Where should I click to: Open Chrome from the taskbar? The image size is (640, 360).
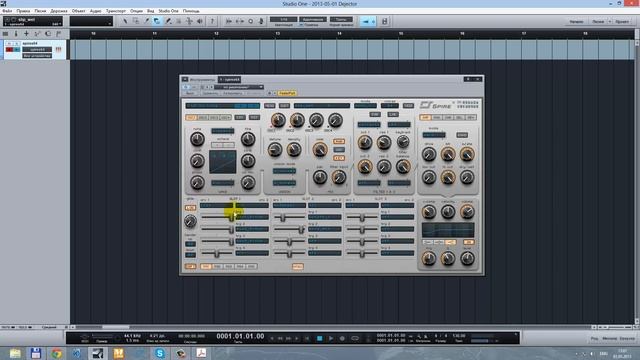[56, 353]
